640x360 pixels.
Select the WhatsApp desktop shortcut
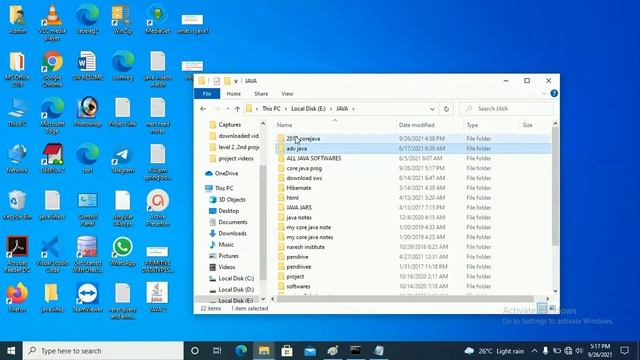pyautogui.click(x=122, y=251)
